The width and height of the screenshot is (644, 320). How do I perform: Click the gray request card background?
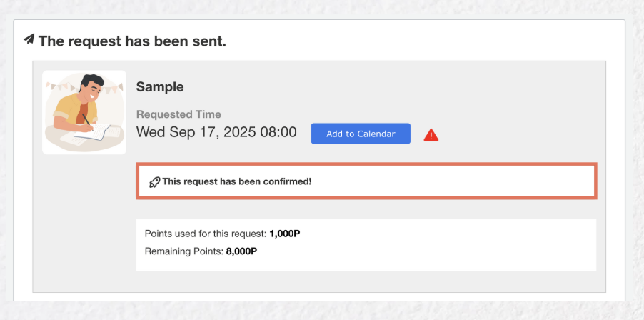point(319,177)
